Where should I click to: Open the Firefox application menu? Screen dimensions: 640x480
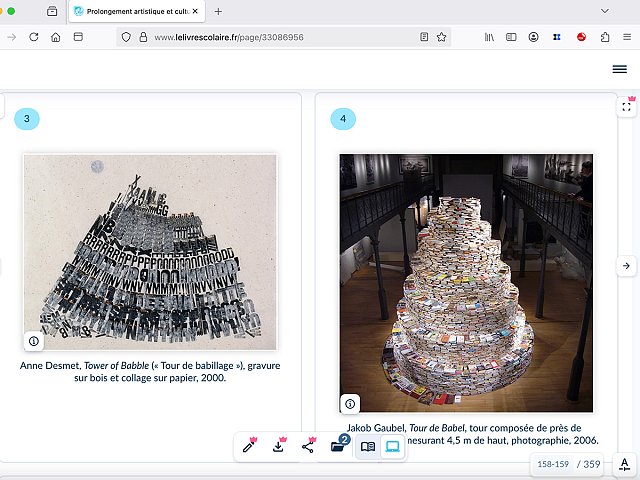[x=627, y=37]
